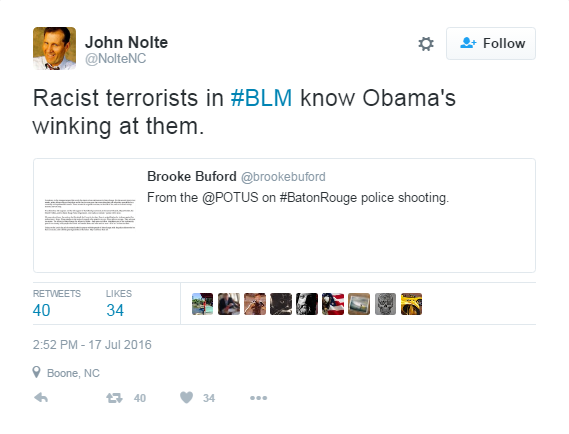Viewport: 569px width, 434px height.
Task: Click the John Nolte display name
Action: (x=126, y=42)
